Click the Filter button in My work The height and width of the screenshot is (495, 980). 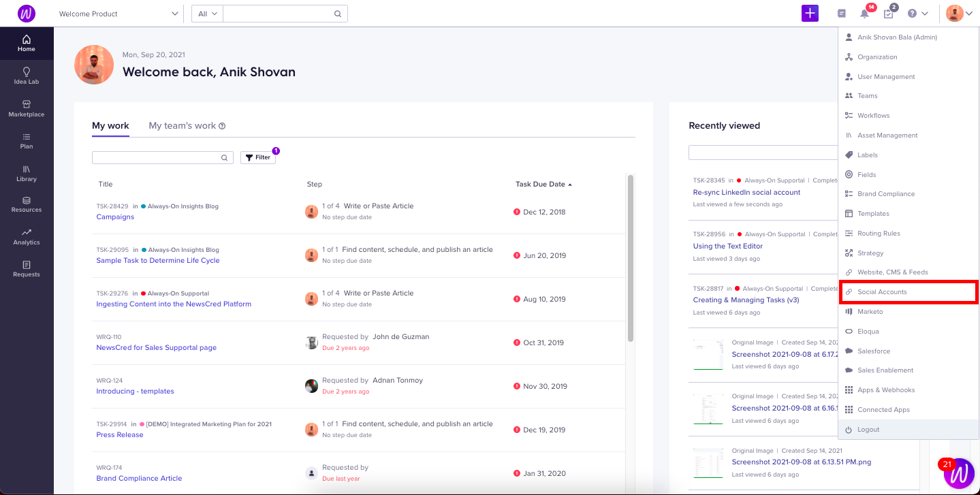click(258, 157)
